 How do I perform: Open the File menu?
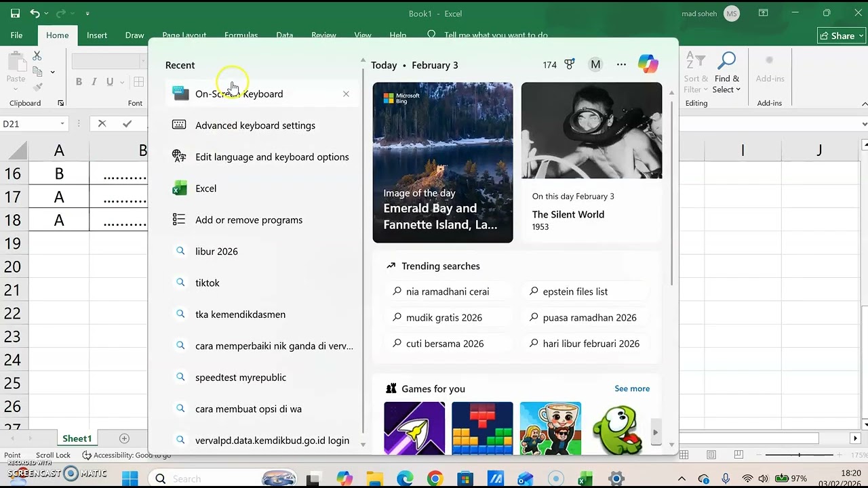point(16,35)
